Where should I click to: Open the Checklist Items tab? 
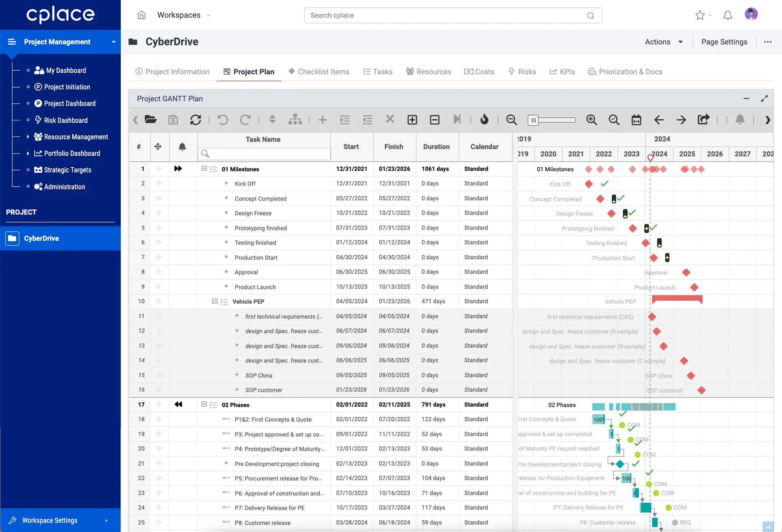pyautogui.click(x=319, y=71)
